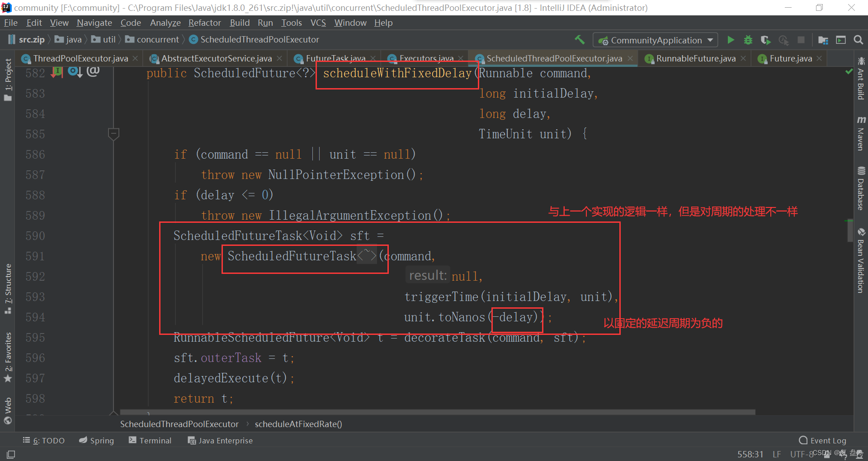Run with coverage shield icon
The width and height of the screenshot is (868, 461).
(765, 40)
